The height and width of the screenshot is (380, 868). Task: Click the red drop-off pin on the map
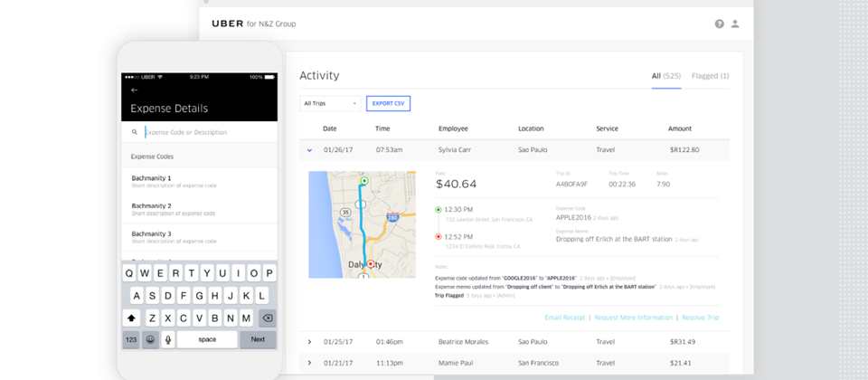coord(371,264)
